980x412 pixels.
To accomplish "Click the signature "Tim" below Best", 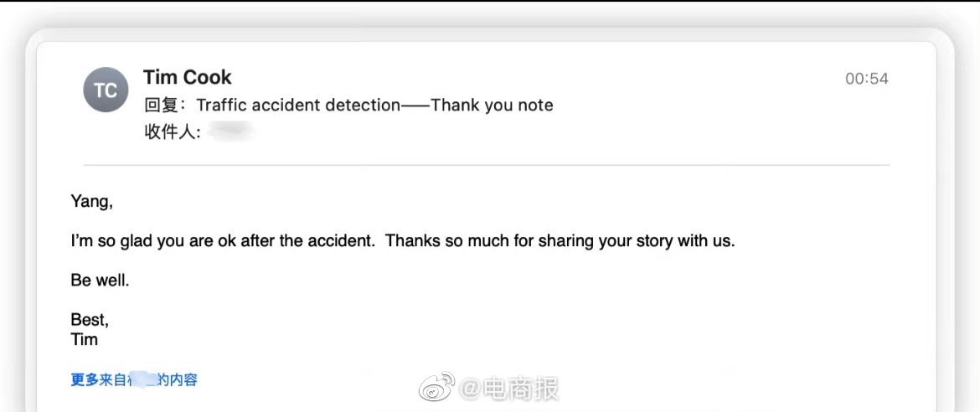I will [84, 339].
